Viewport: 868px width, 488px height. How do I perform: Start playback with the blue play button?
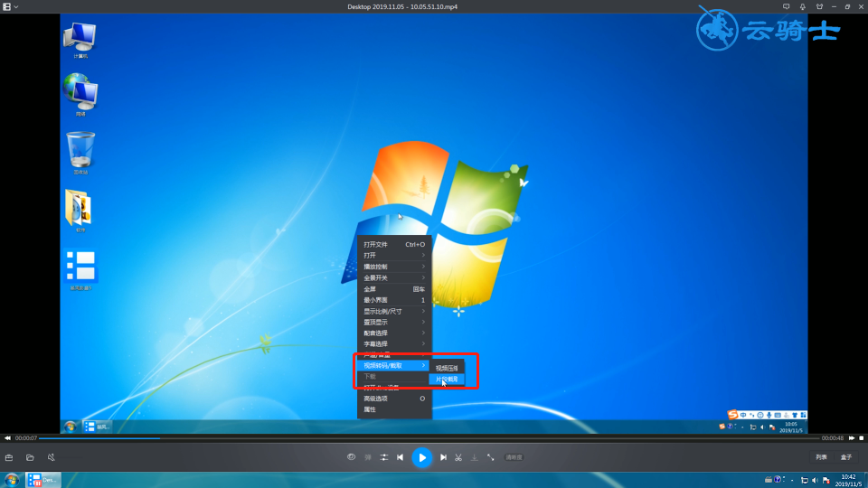click(422, 457)
